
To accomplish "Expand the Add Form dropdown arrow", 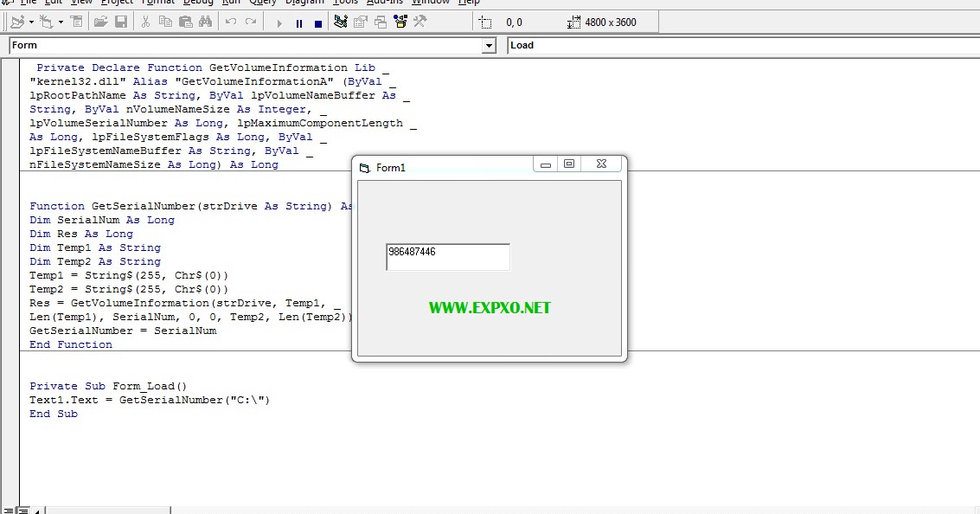I will pos(61,22).
